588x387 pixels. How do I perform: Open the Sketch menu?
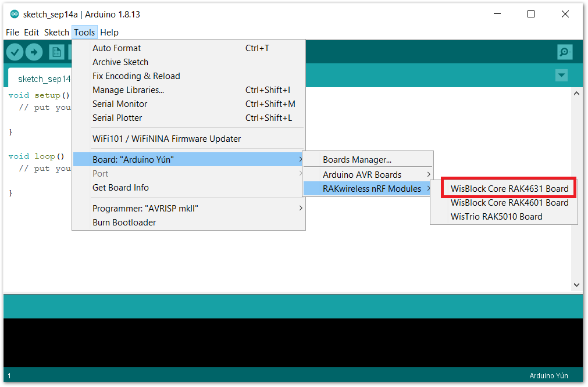click(56, 33)
